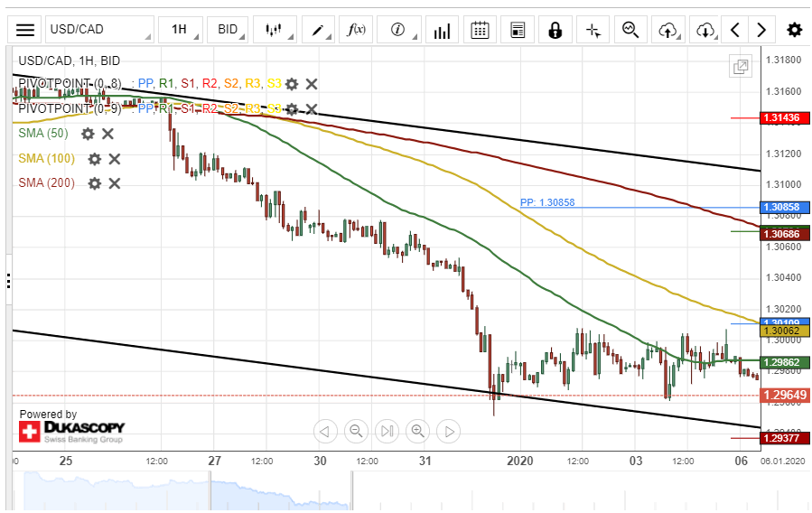The image size is (812, 513).
Task: Open the USD/CAD instrument selector
Action: tap(99, 30)
